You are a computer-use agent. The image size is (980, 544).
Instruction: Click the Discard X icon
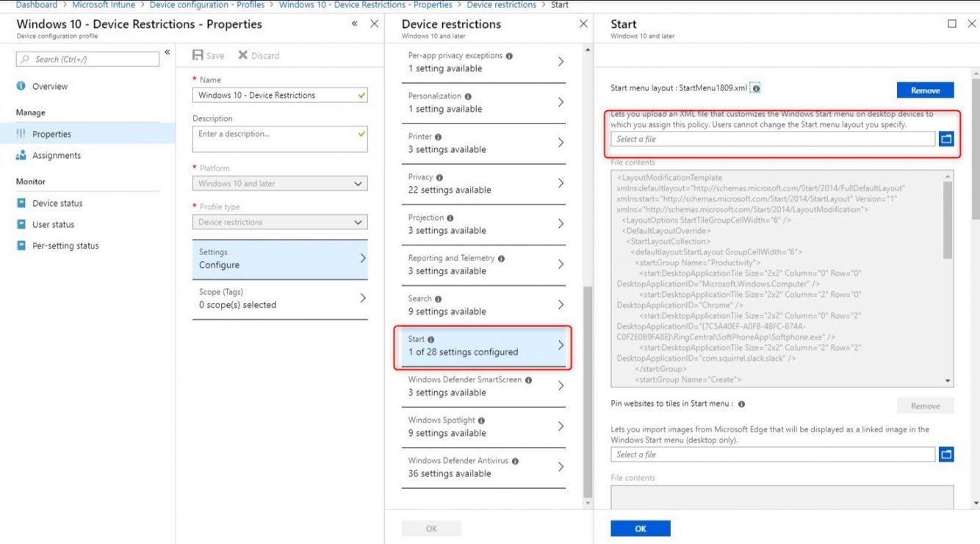(x=242, y=54)
